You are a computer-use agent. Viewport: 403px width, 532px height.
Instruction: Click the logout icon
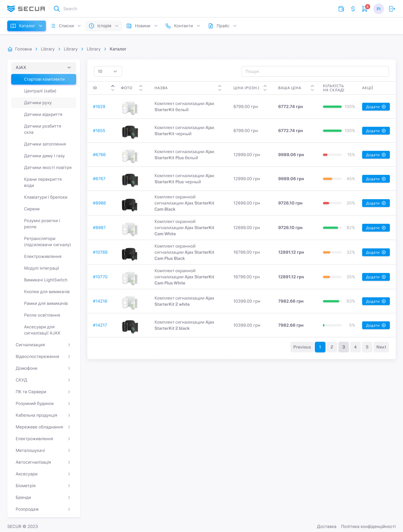coord(392,9)
